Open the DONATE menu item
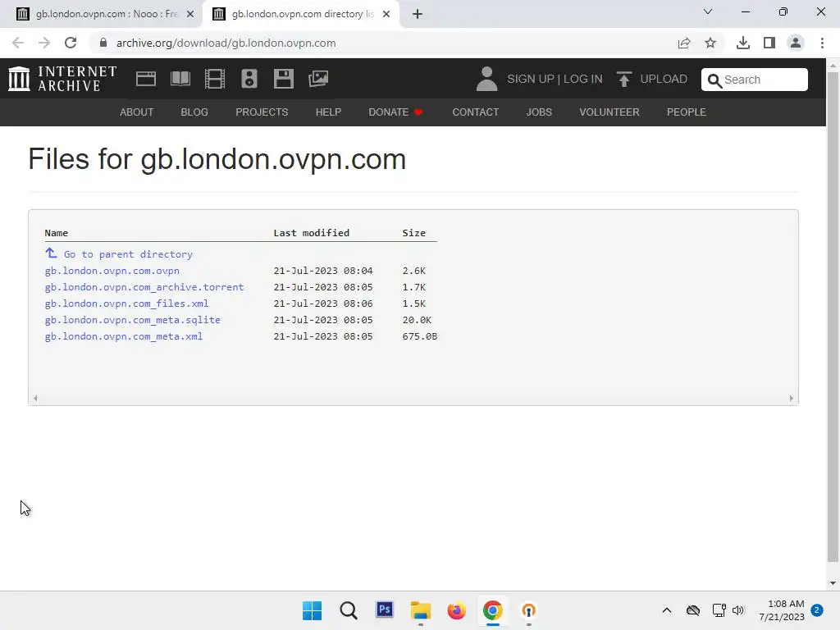 tap(395, 112)
